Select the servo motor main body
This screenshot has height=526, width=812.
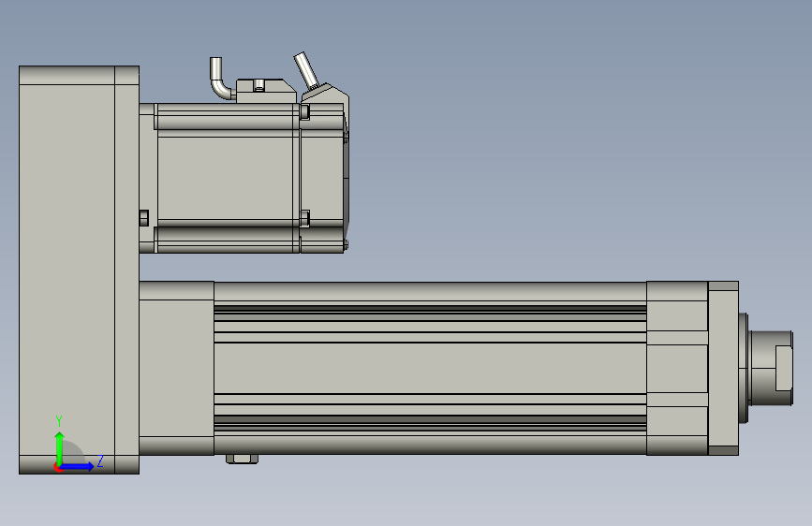click(228, 178)
